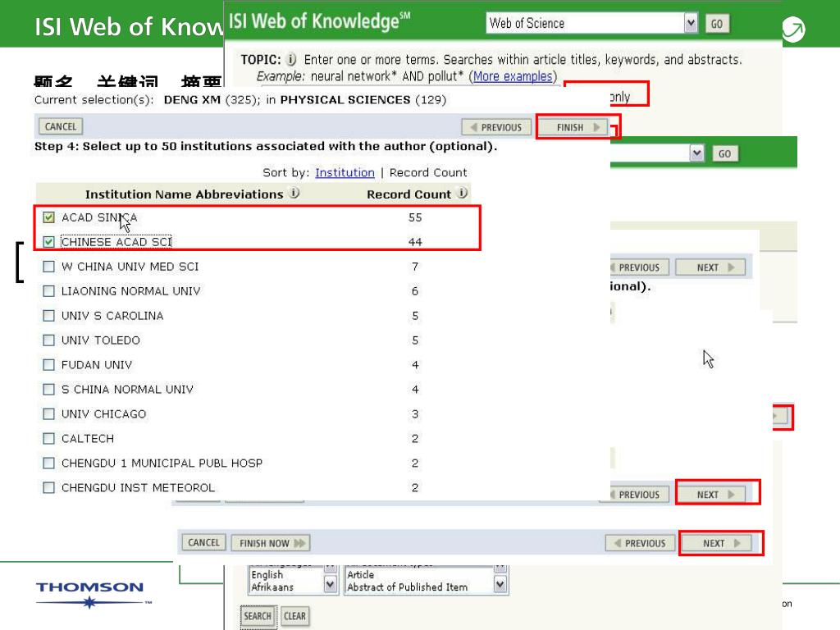Screen dimensions: 840x630
Task: Select Afrikaans in the language list
Action: point(272,587)
